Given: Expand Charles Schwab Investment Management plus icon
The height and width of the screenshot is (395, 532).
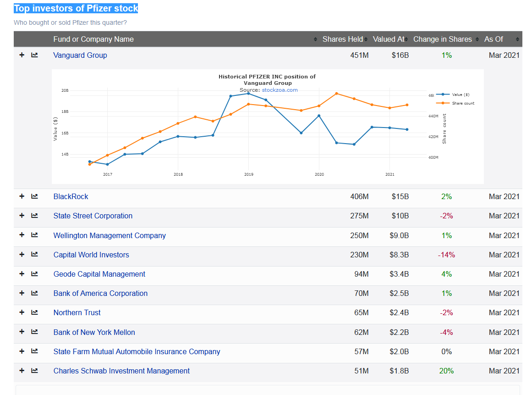Looking at the screenshot, I should (x=22, y=371).
